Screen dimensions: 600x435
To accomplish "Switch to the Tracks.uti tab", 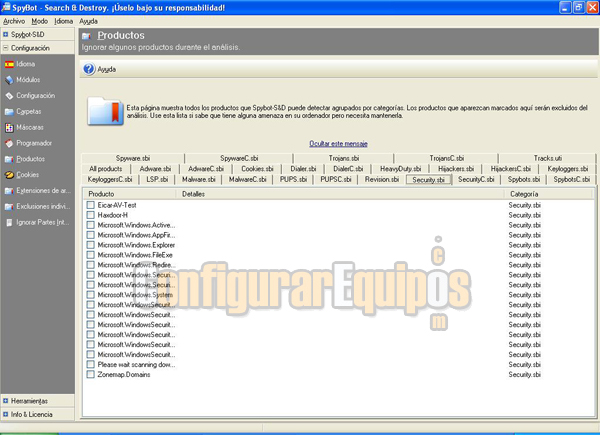I will (548, 158).
